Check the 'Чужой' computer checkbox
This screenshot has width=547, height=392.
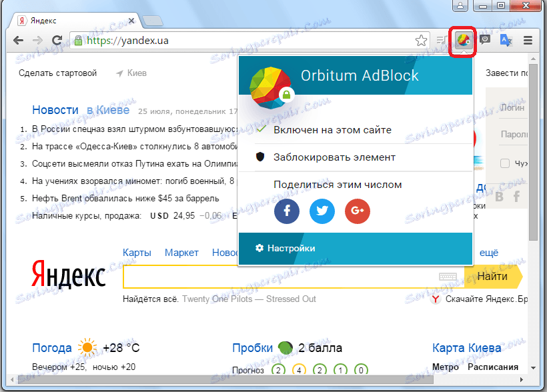(x=505, y=163)
